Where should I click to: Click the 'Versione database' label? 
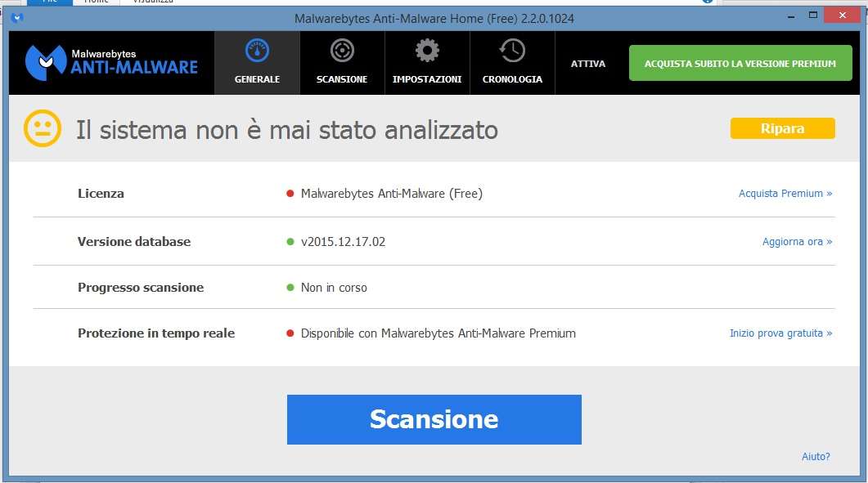[x=134, y=241]
